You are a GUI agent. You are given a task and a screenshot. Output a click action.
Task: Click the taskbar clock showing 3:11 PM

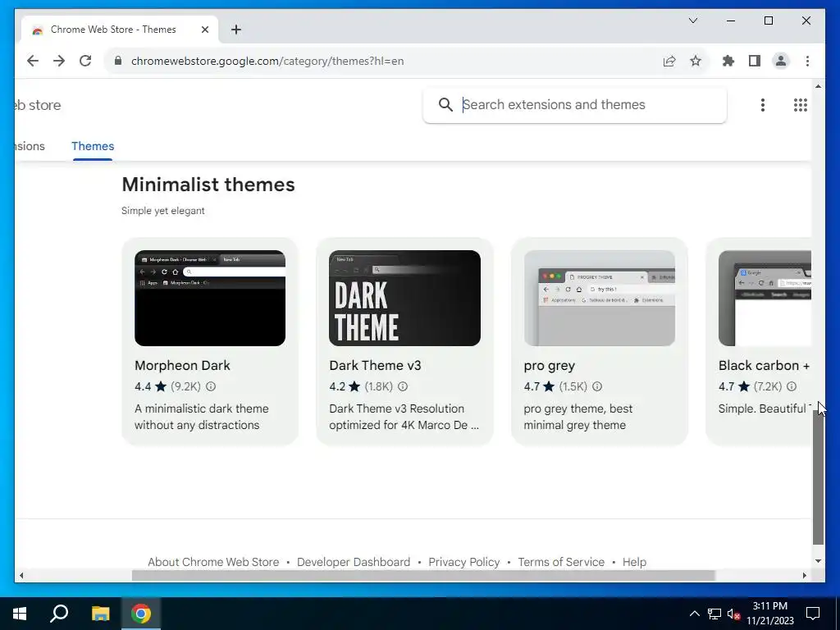[770, 614]
